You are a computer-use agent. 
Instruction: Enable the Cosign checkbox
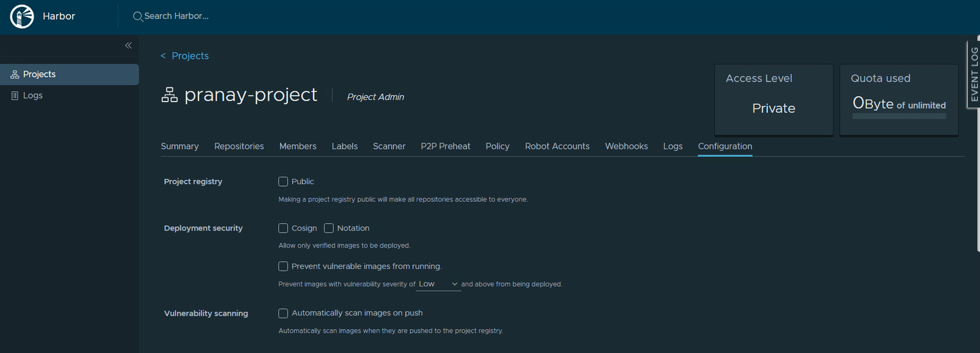283,228
